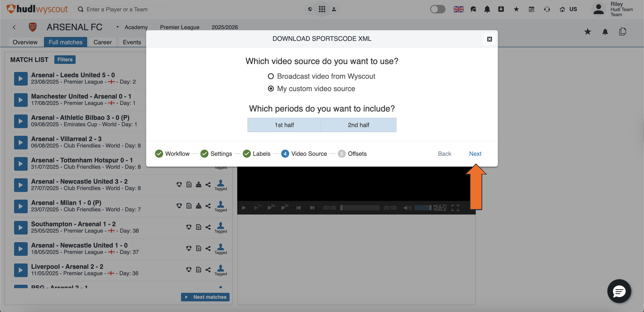Open support headset icon
The height and width of the screenshot is (312, 644).
pos(547,9)
